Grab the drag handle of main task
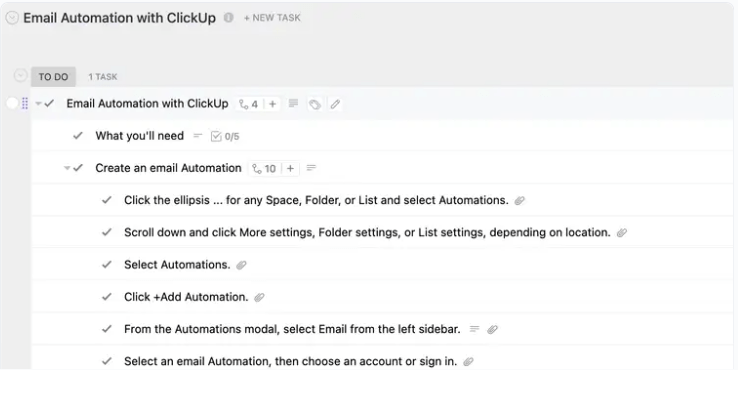 25,103
